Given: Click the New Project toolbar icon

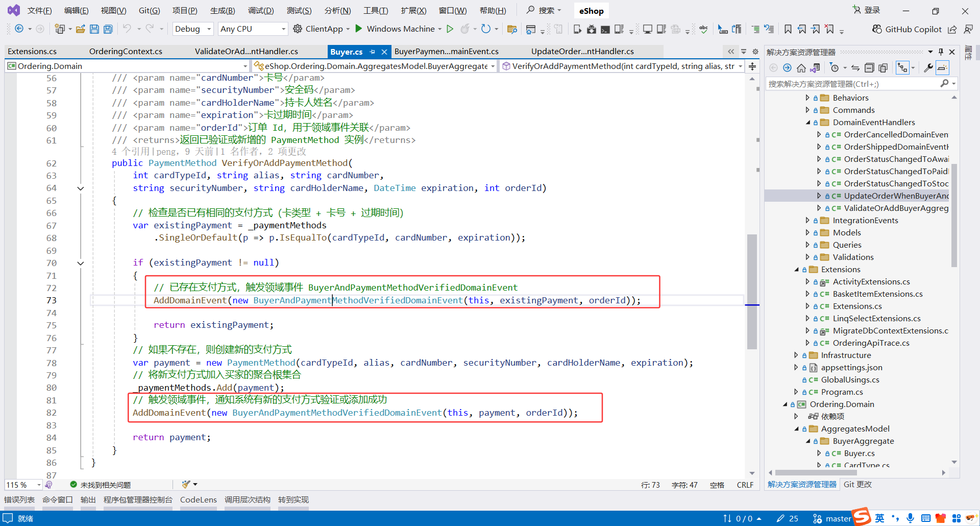Looking at the screenshot, I should pyautogui.click(x=60, y=29).
